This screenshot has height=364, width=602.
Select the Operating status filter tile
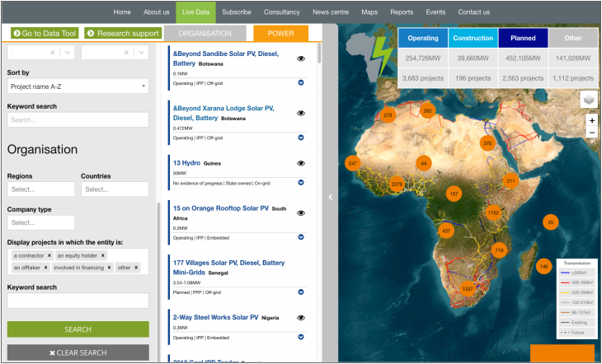(x=423, y=38)
